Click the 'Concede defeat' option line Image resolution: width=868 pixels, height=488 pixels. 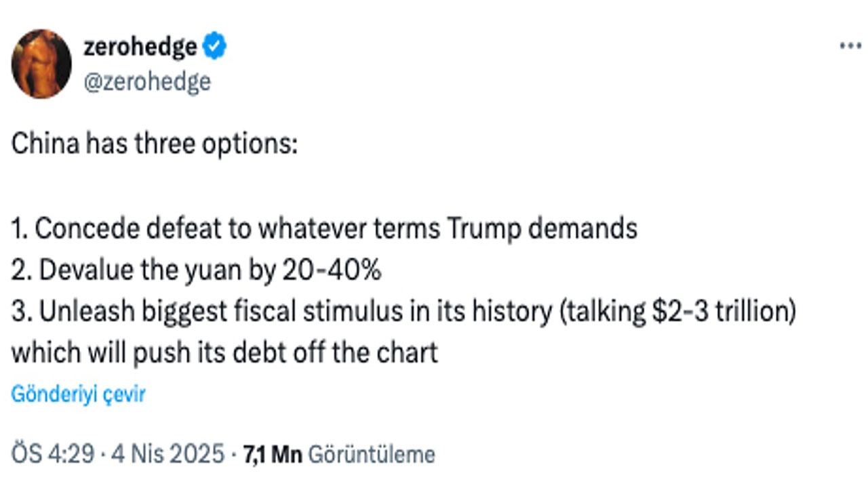[324, 229]
